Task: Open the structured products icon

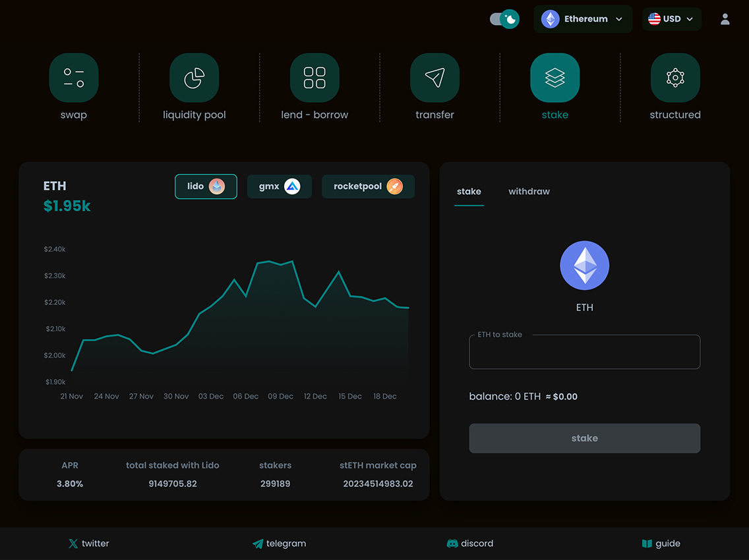Action: 675,78
